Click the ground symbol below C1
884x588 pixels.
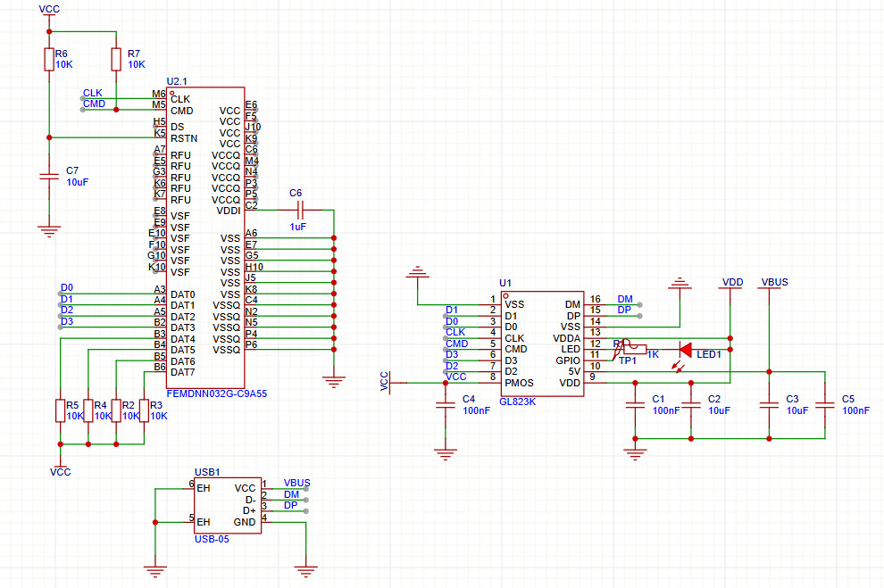click(x=635, y=454)
